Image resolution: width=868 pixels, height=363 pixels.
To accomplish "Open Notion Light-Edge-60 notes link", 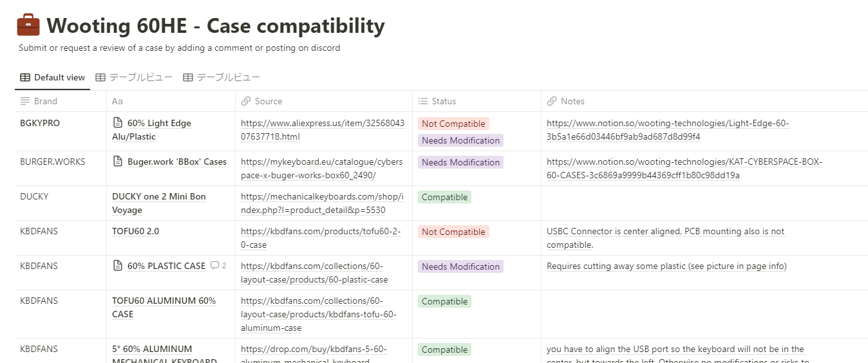I will coord(668,130).
